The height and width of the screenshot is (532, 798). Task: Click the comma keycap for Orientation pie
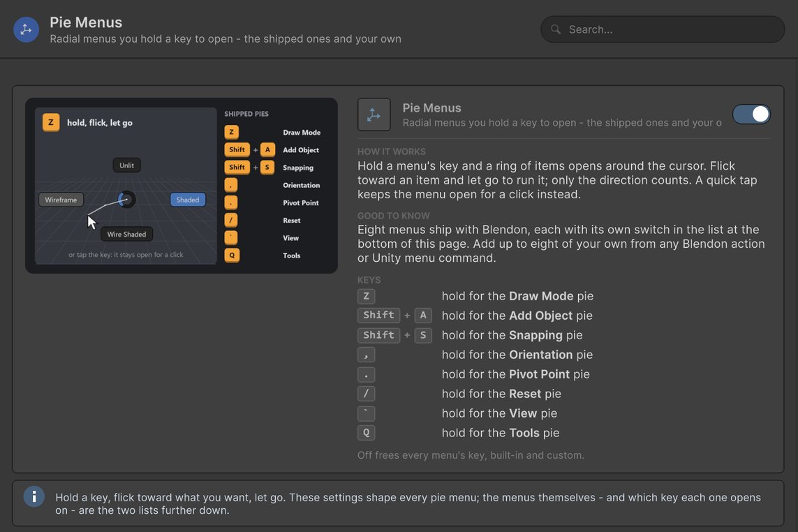[367, 355]
